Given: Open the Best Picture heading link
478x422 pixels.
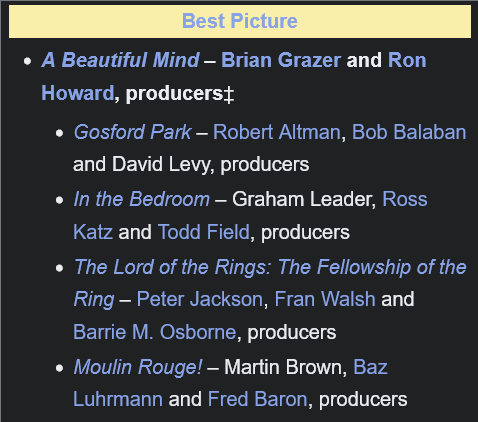Looking at the screenshot, I should click(239, 21).
